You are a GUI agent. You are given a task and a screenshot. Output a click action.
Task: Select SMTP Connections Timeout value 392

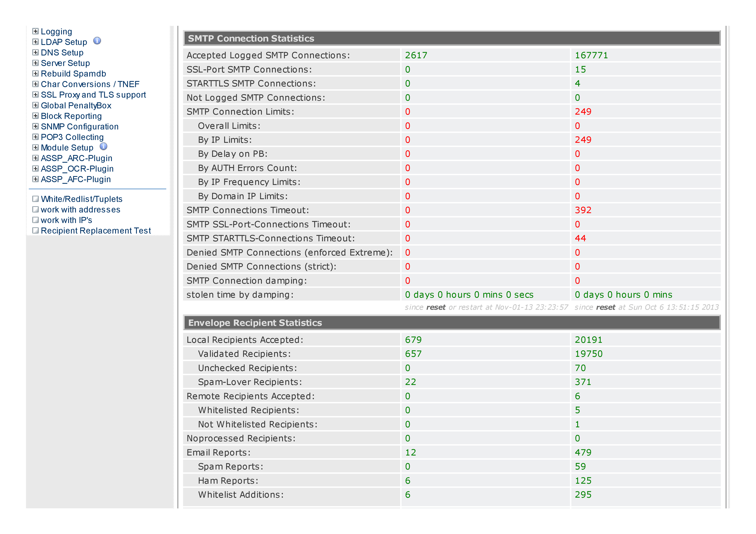coord(583,210)
